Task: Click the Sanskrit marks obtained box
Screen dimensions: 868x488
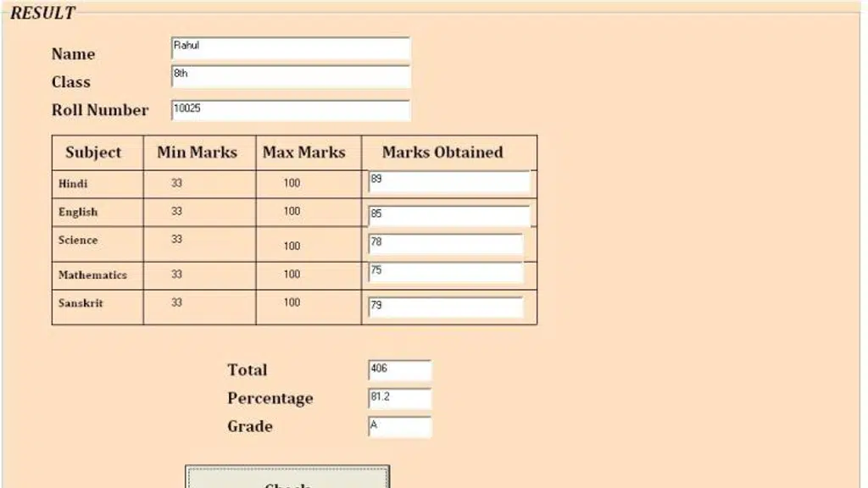Action: 446,307
